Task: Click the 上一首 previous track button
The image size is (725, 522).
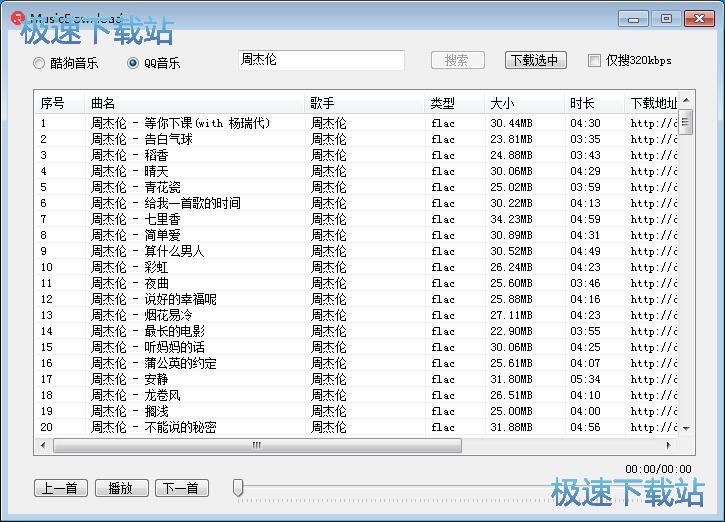Action: [x=61, y=488]
